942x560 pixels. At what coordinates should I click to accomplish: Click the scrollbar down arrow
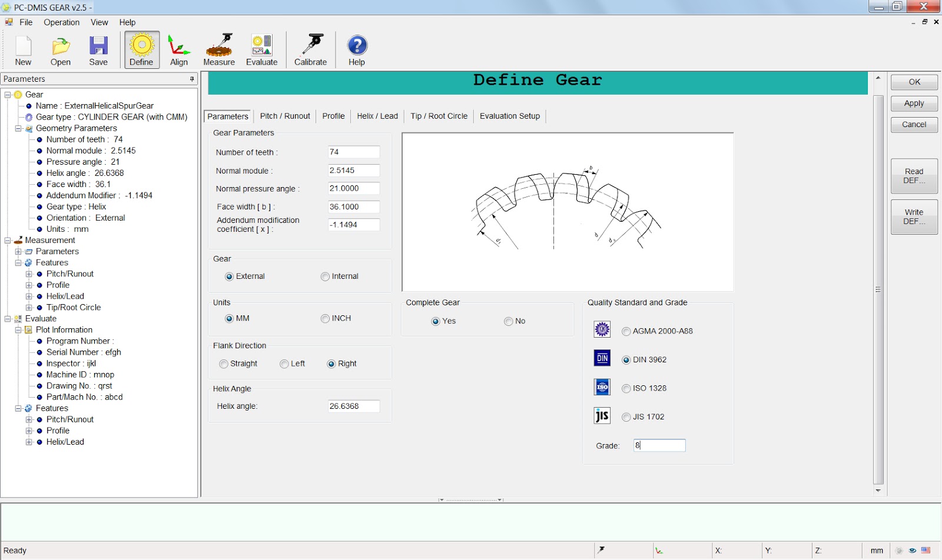click(878, 491)
